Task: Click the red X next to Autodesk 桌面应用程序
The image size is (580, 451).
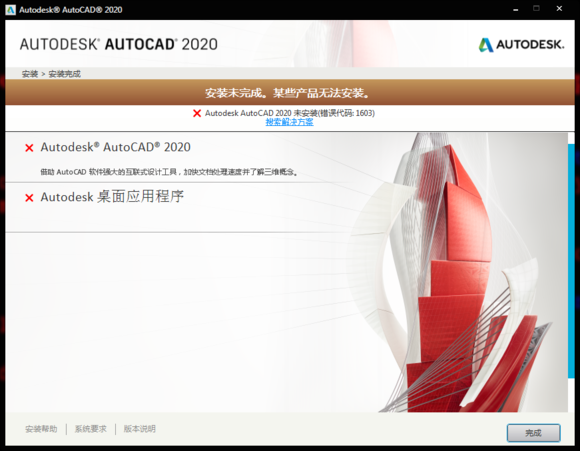Action: tap(29, 198)
